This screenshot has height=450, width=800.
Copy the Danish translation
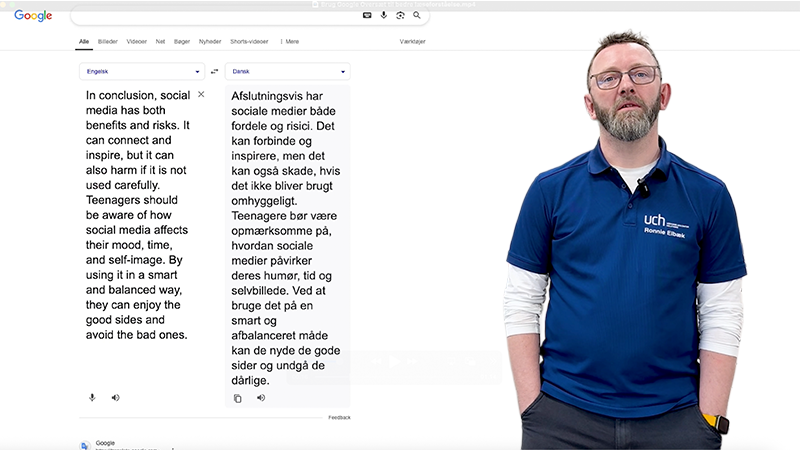(238, 398)
